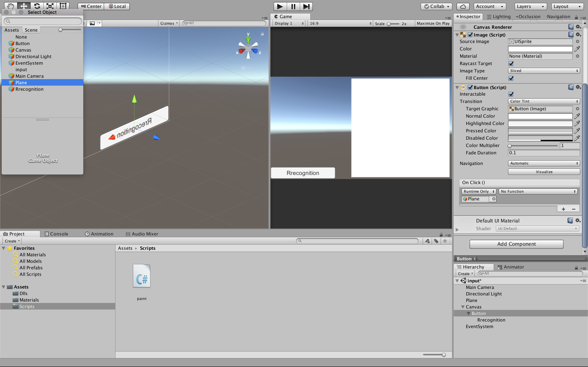
Task: Toggle the Fill Center checkbox
Action: 511,78
